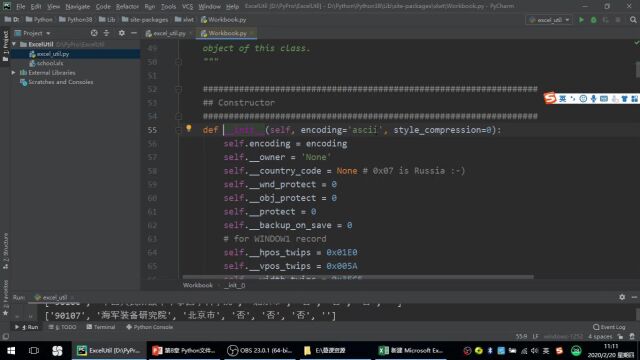Collapse all in the Project panel
This screenshot has height=360, width=640.
point(107,33)
